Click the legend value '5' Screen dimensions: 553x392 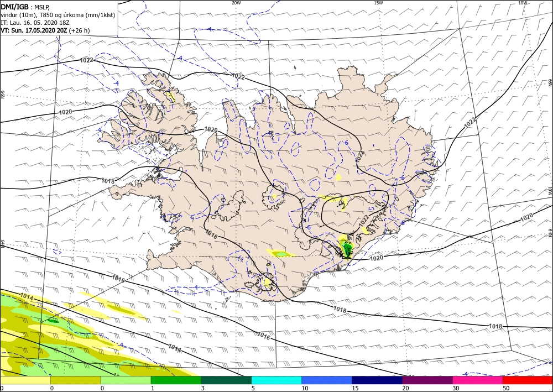(x=253, y=388)
